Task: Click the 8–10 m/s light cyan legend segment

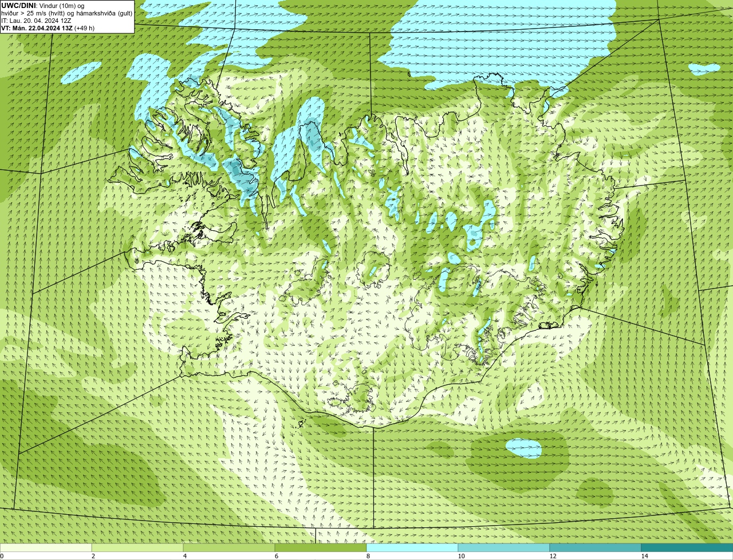Action: (x=412, y=547)
